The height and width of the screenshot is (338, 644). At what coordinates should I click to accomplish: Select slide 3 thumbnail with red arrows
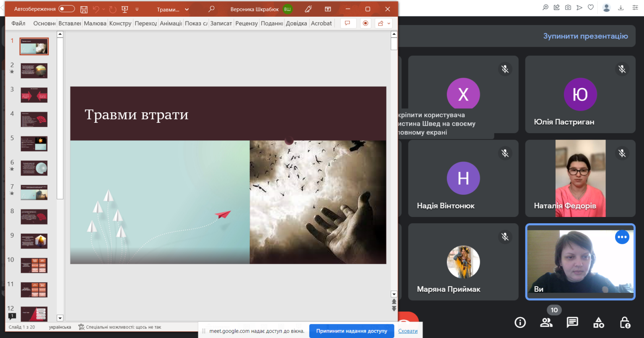(34, 95)
